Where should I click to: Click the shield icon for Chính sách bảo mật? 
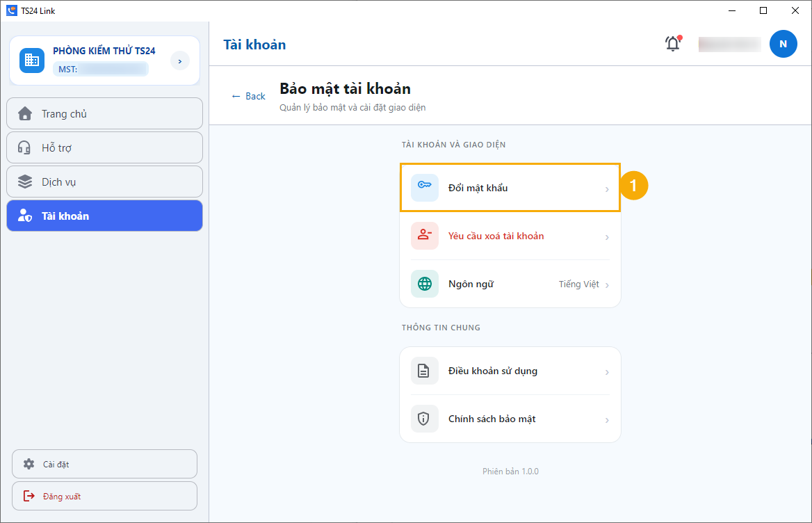425,419
